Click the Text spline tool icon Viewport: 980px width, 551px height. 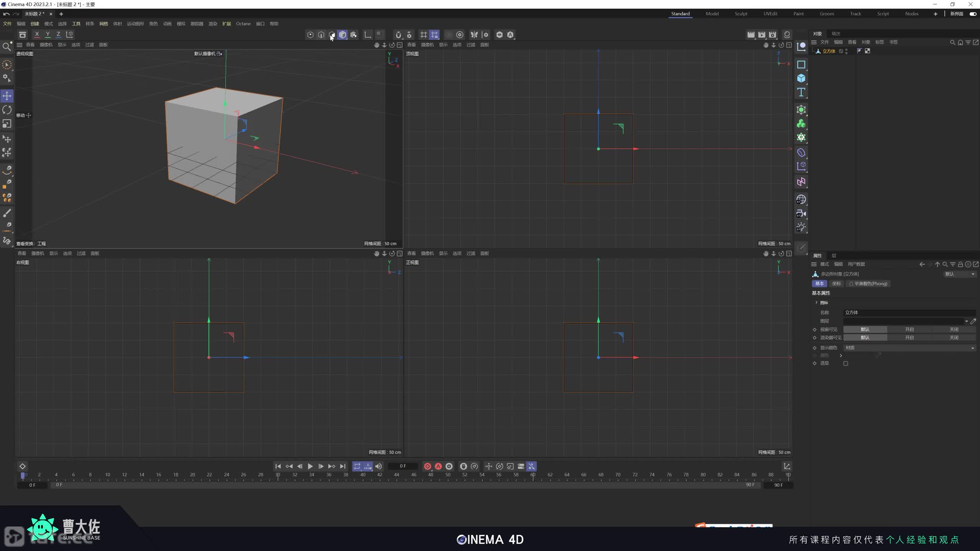(801, 92)
